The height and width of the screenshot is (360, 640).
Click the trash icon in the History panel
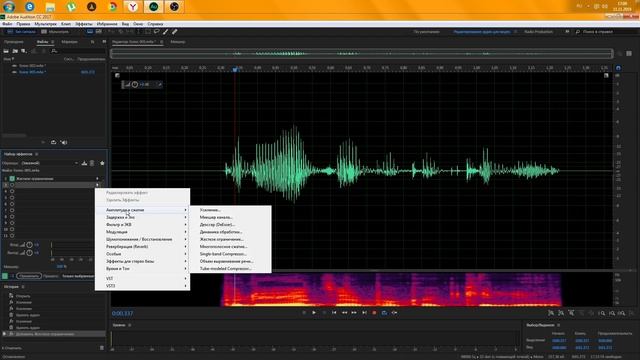pos(102,348)
